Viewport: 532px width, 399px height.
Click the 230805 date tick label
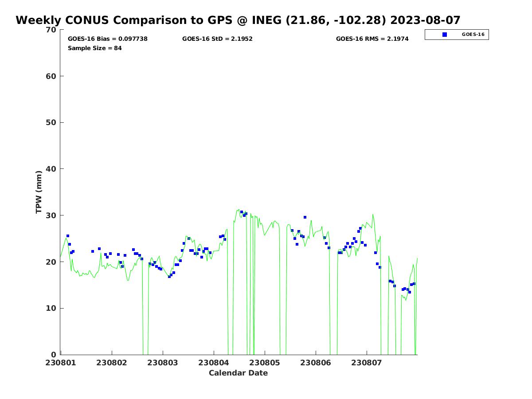tap(265, 363)
